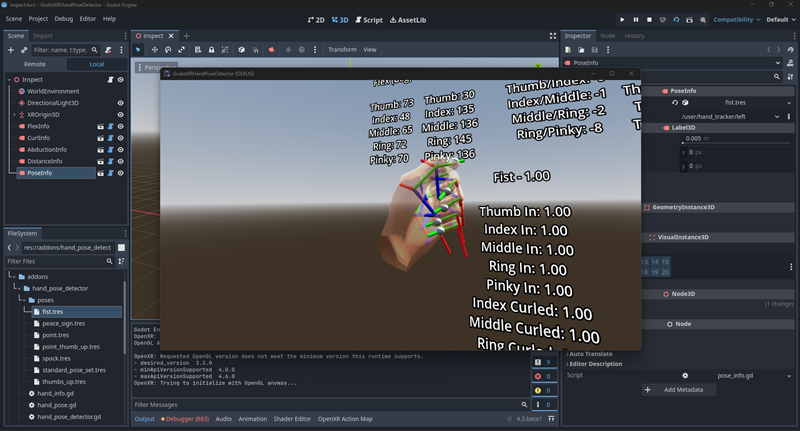Save resource icon in Inspector toolbar
This screenshot has width=800, height=431.
pyautogui.click(x=594, y=49)
